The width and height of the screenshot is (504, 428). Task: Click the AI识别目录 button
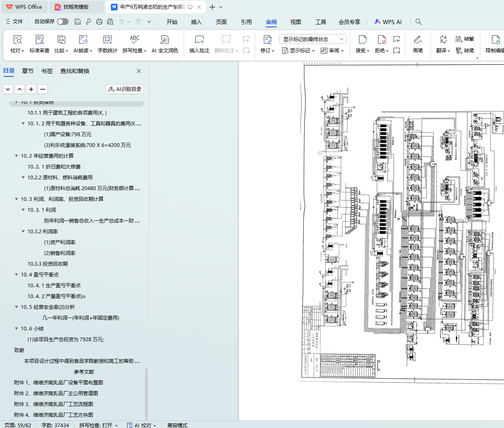[x=125, y=89]
